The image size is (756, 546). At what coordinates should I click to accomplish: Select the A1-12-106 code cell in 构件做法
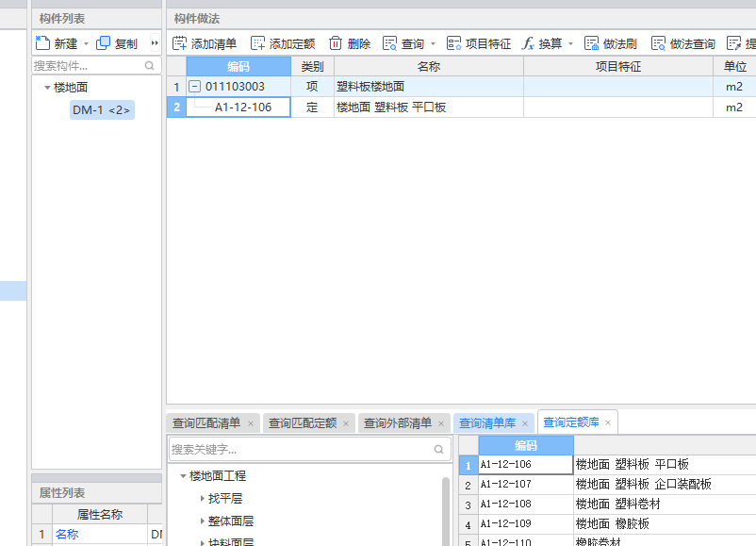(238, 108)
